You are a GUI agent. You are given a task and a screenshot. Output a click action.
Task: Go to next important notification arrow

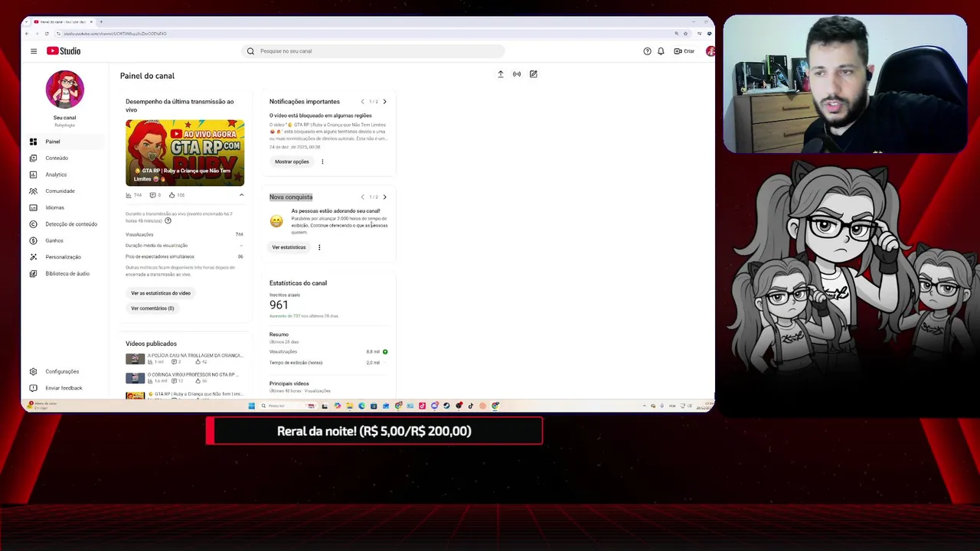(384, 102)
